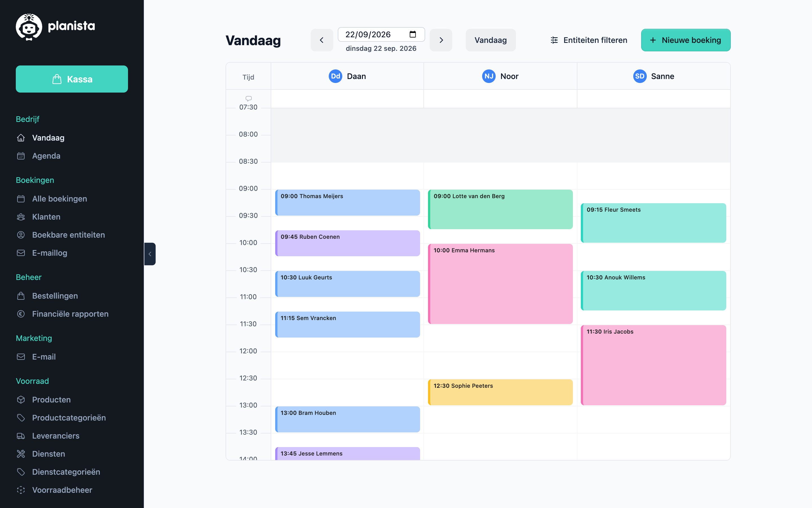812x508 pixels.
Task: Open the 10:30 Luuk Geurts booking
Action: click(x=348, y=284)
